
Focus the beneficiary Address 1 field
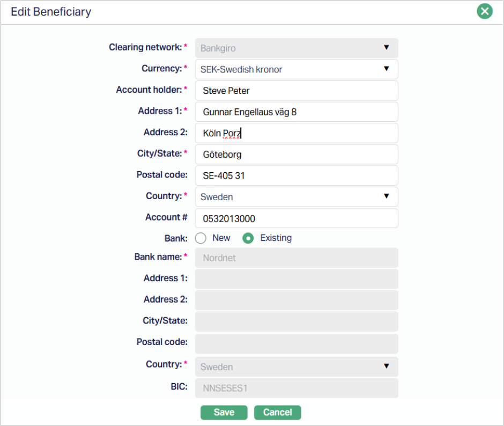pos(297,112)
